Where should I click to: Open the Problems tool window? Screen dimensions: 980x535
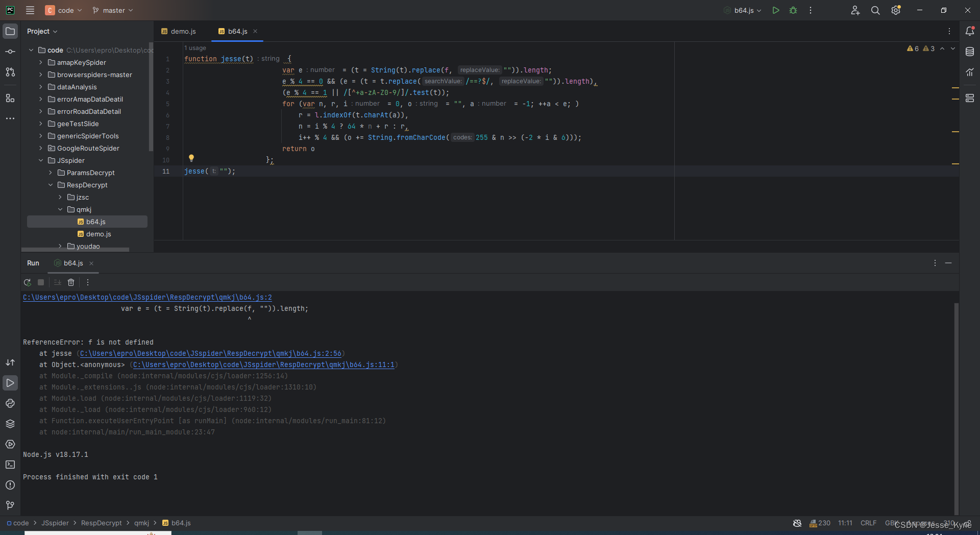tap(10, 485)
